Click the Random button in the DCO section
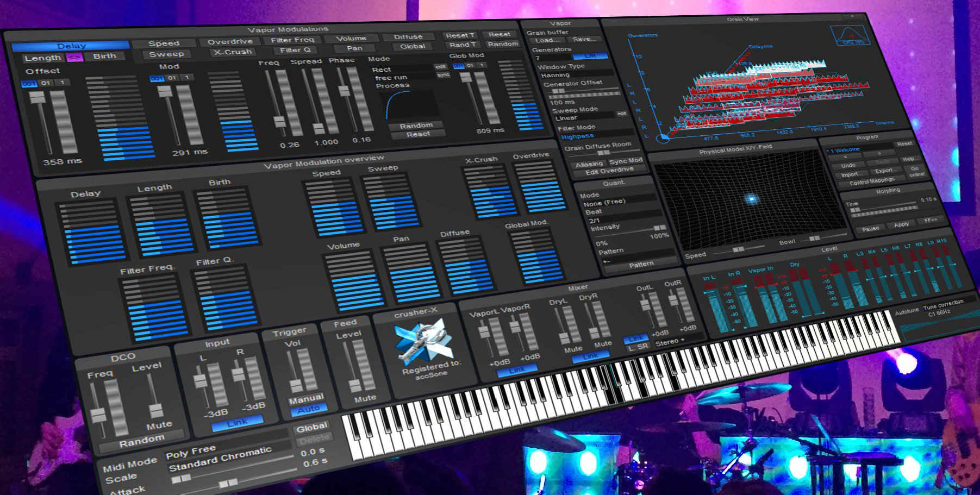This screenshot has width=980, height=495. pos(142,441)
